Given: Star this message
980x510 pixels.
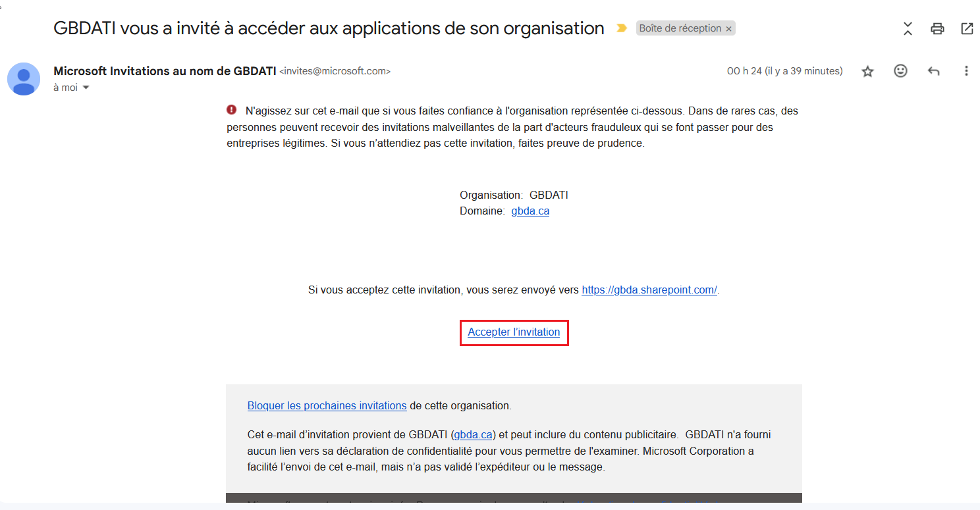Looking at the screenshot, I should point(867,71).
